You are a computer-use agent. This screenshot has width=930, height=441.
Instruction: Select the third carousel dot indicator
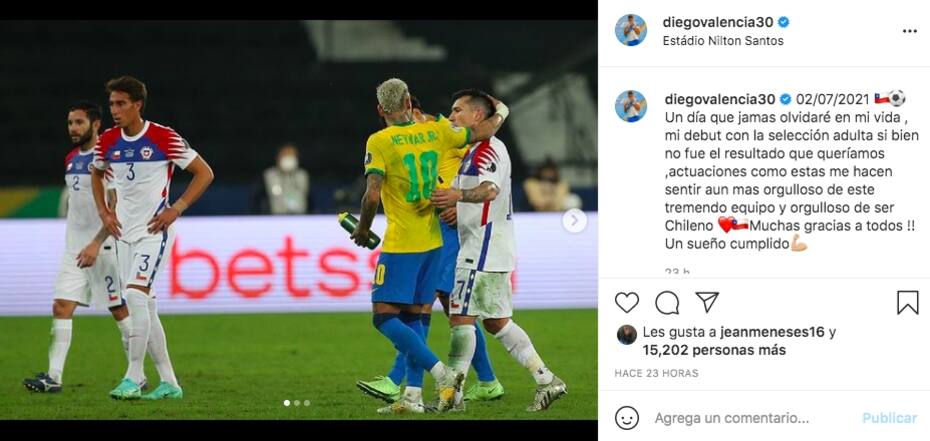pyautogui.click(x=307, y=403)
